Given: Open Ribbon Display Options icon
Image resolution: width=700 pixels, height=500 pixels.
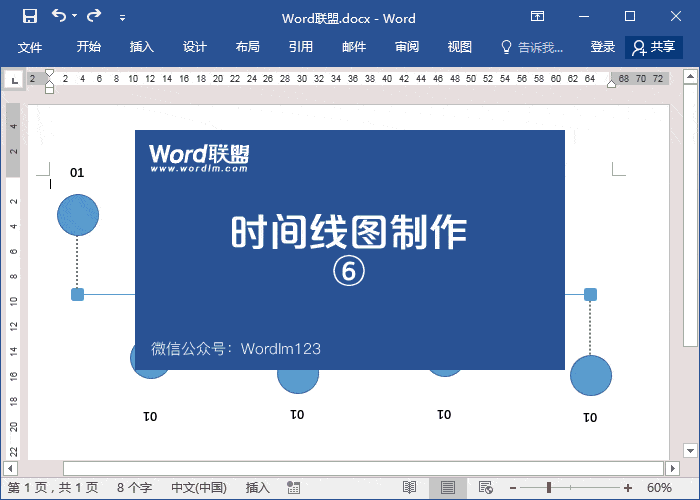Looking at the screenshot, I should [538, 17].
